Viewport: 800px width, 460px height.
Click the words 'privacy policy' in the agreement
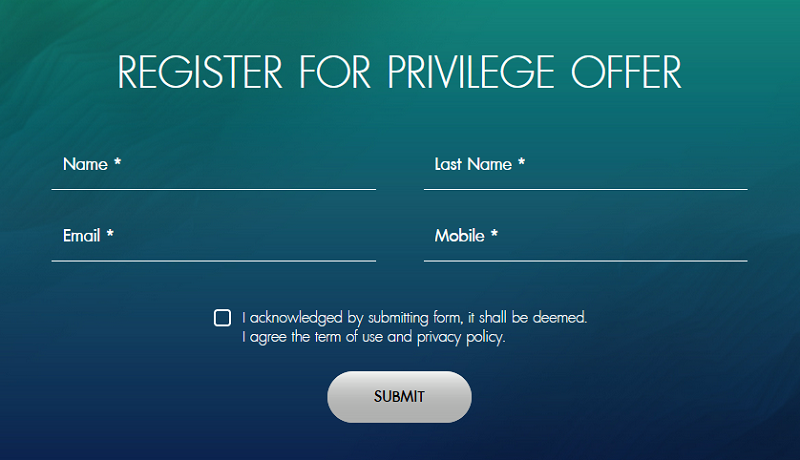pyautogui.click(x=461, y=338)
